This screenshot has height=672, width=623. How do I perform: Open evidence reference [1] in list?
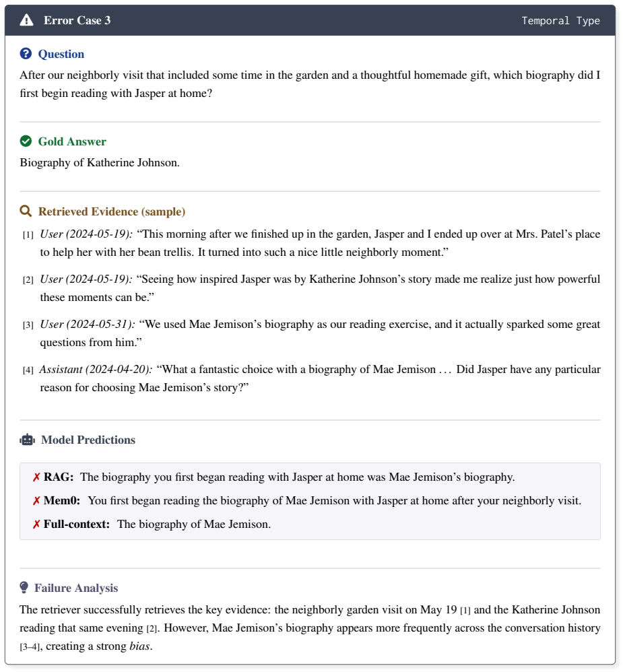pyautogui.click(x=28, y=235)
